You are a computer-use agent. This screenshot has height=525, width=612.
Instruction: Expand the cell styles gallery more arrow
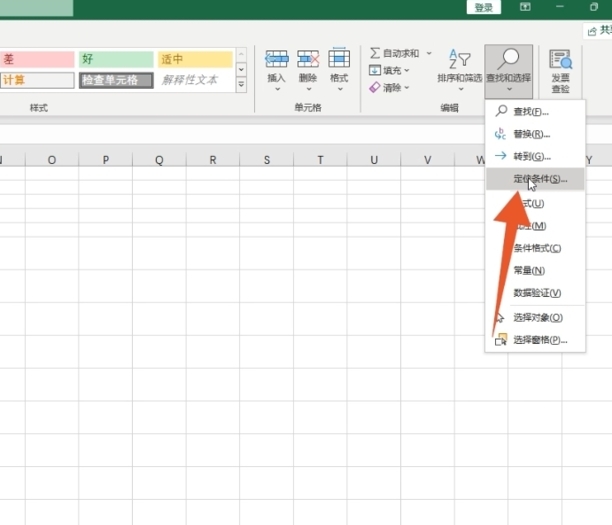tap(241, 84)
